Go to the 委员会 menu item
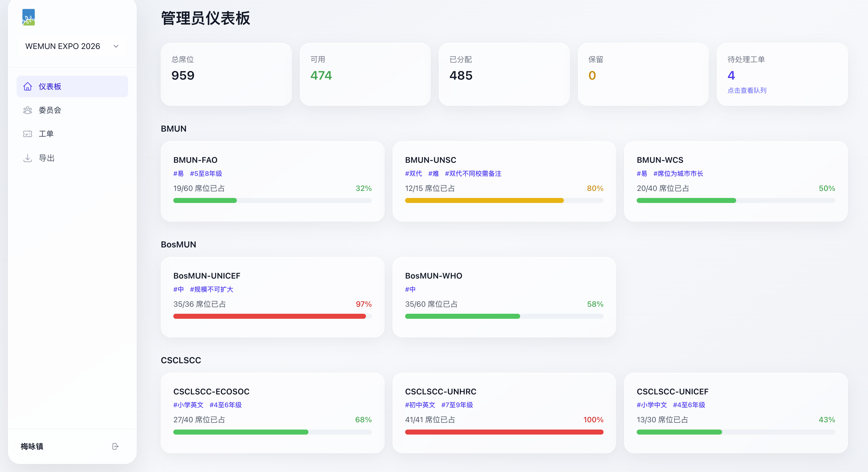 click(x=72, y=110)
